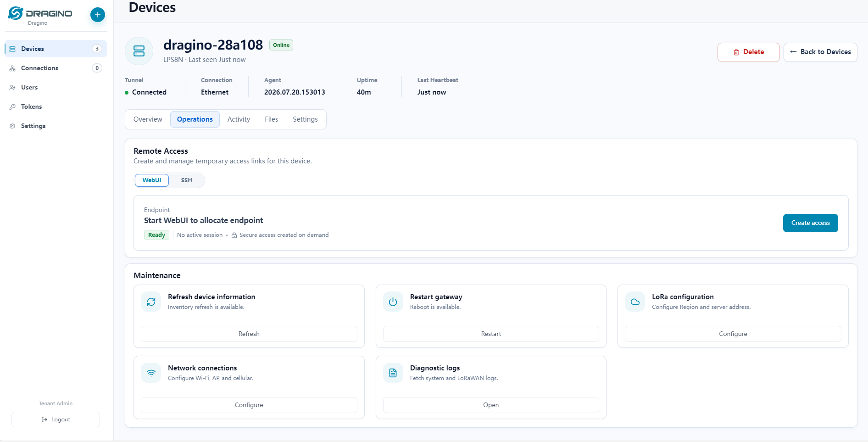Viewport: 868px width, 442px height.
Task: Click the Online status badge
Action: point(281,45)
